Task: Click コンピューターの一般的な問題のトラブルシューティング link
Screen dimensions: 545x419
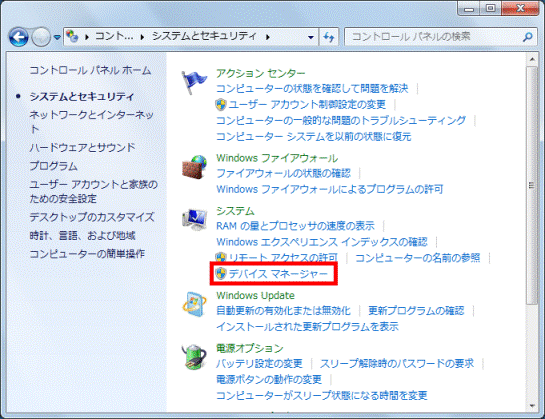Action: coord(341,120)
